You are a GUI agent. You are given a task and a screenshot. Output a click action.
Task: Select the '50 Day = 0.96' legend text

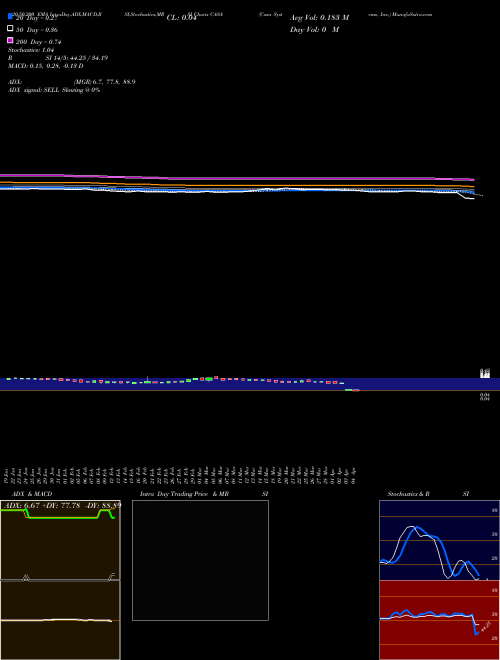point(37,30)
